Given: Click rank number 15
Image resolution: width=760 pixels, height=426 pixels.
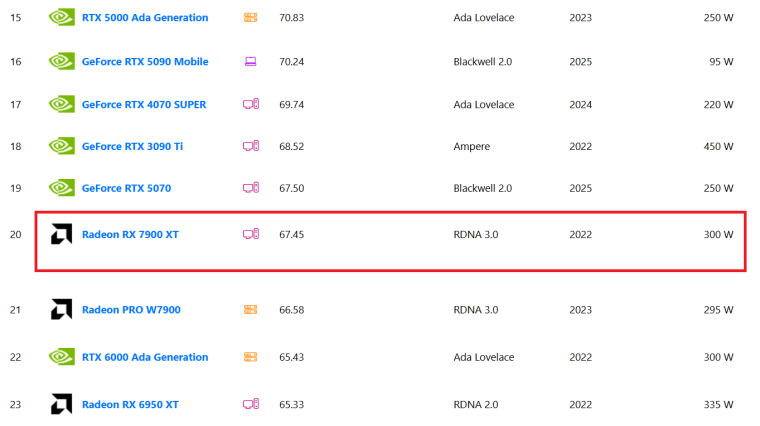Looking at the screenshot, I should 16,18.
